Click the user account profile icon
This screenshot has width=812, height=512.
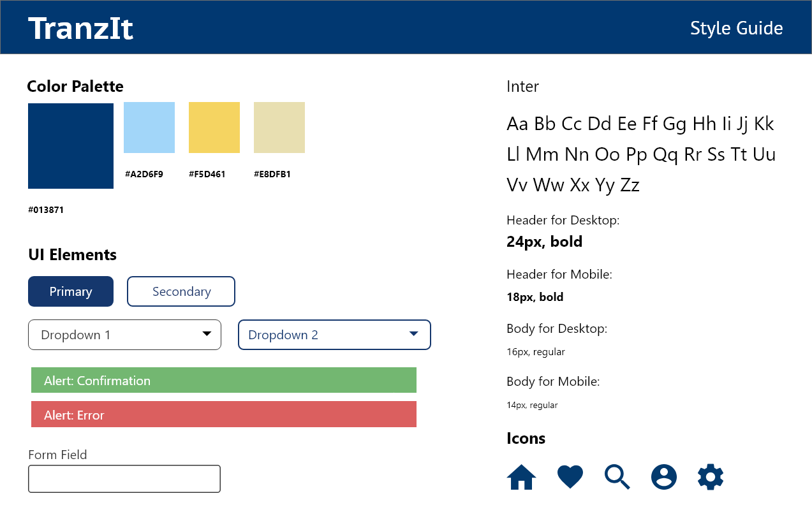(663, 477)
